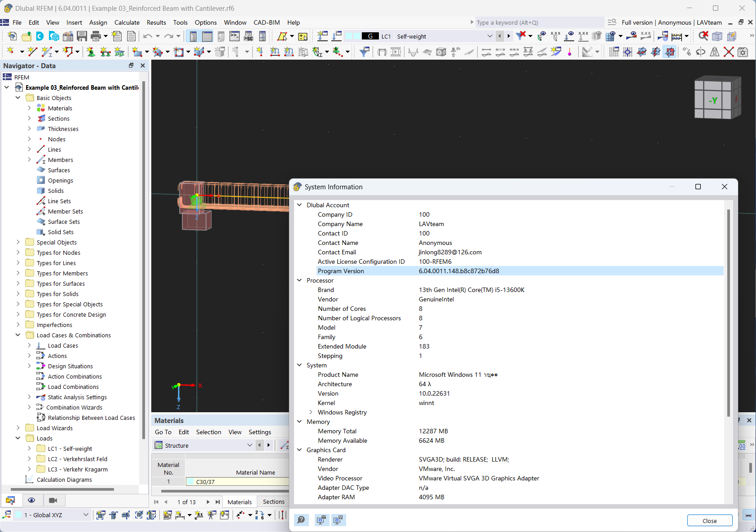Image resolution: width=756 pixels, height=532 pixels.
Task: Open the Structure dropdown in Materials panel
Action: [250, 445]
